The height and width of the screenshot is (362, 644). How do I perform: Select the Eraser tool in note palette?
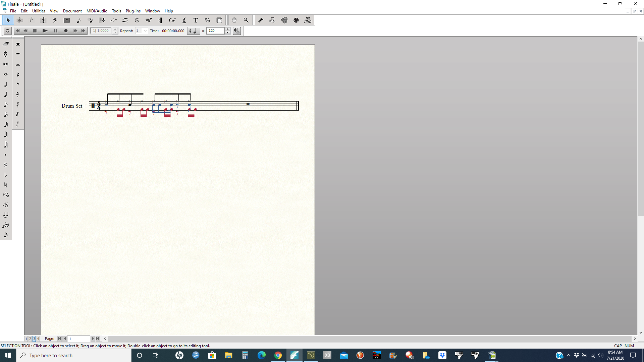[x=6, y=44]
